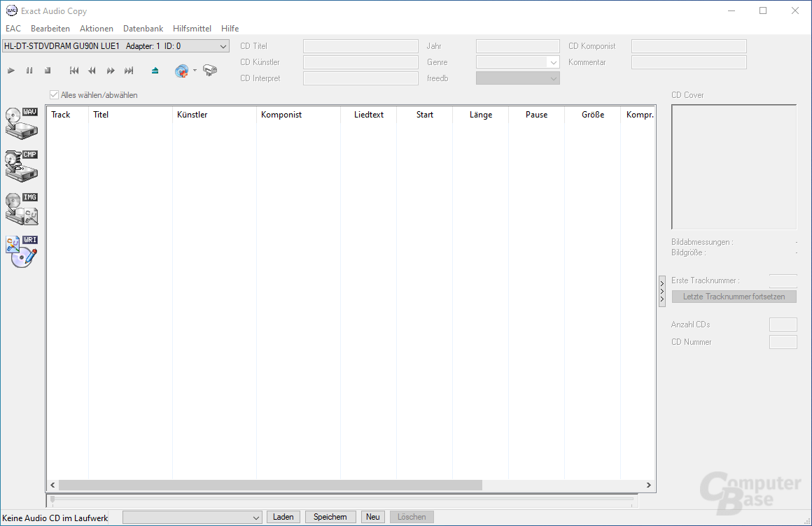
Task: Eject the CD using the eject icon
Action: [155, 70]
